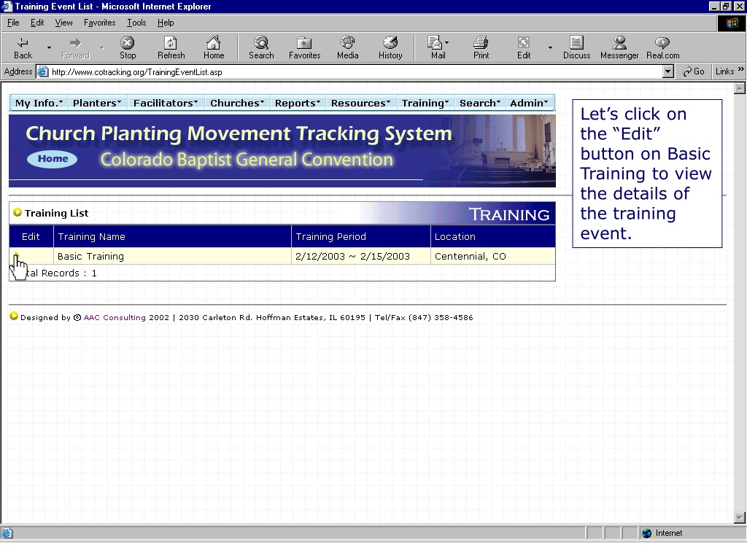Open the browser Home page icon
The width and height of the screenshot is (747, 560).
214,47
